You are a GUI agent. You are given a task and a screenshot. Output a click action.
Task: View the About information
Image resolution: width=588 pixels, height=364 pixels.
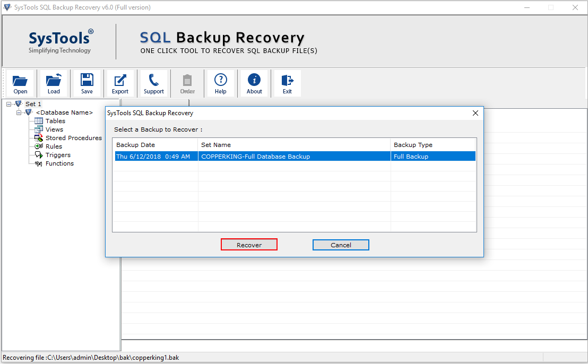tap(254, 83)
